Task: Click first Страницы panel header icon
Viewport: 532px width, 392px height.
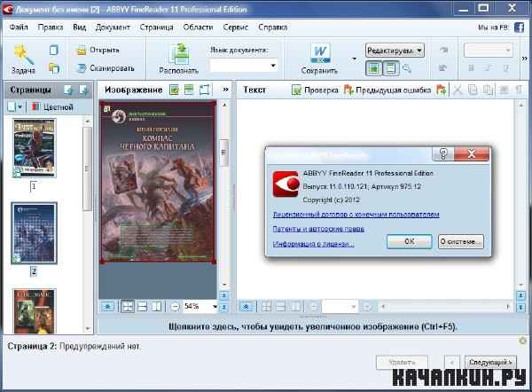Action: coord(68,90)
